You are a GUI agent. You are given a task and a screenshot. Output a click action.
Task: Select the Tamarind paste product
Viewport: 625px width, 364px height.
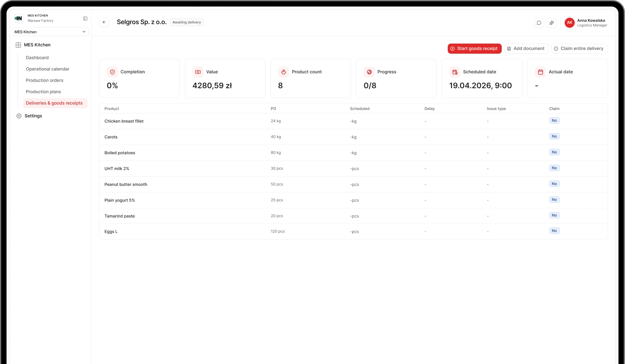(x=120, y=216)
